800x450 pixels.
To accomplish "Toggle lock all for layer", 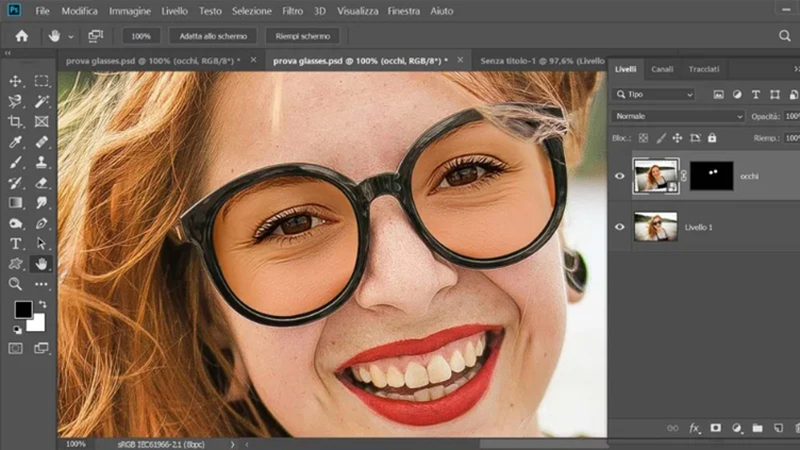I will (712, 138).
